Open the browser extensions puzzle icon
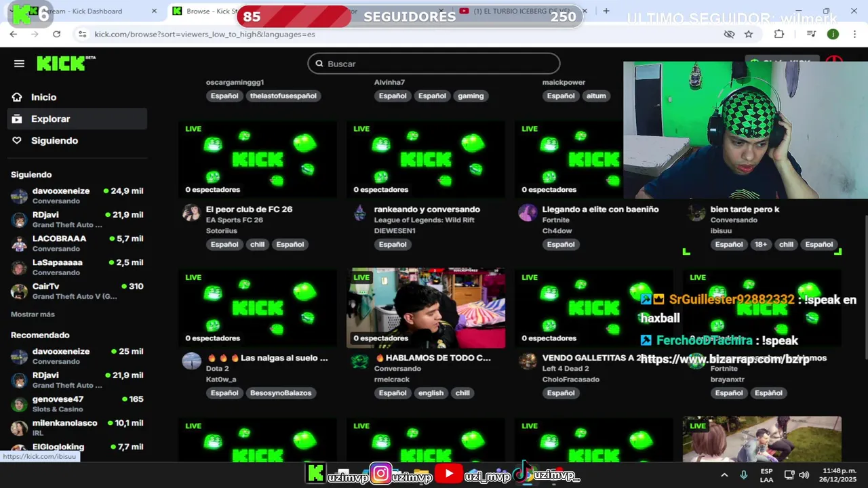The height and width of the screenshot is (488, 868). [x=779, y=34]
